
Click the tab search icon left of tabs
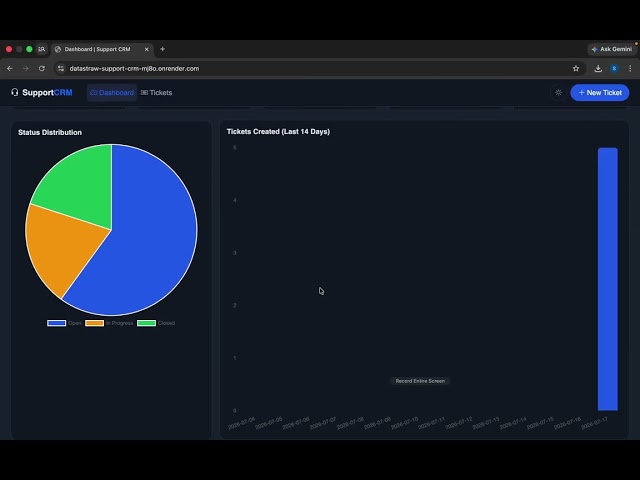pyautogui.click(x=42, y=49)
